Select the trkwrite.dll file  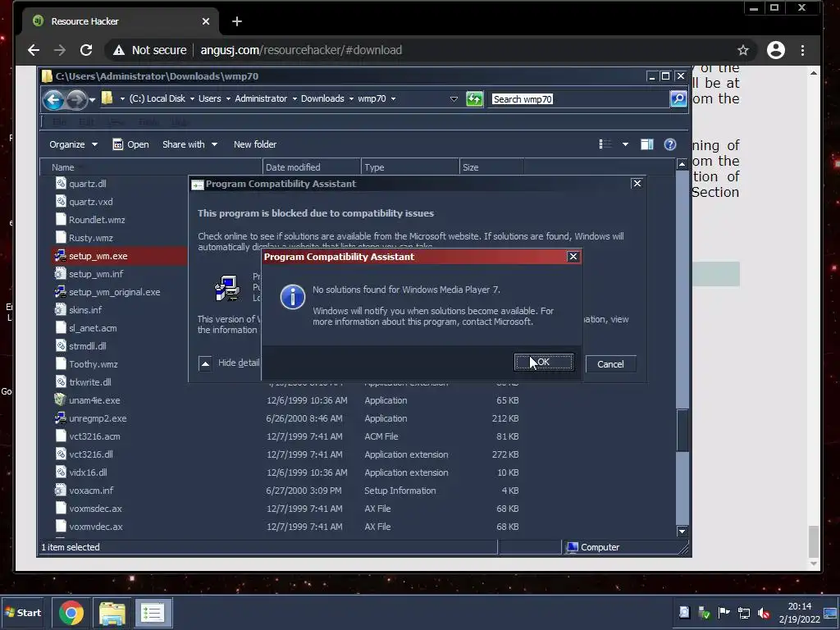pos(90,382)
